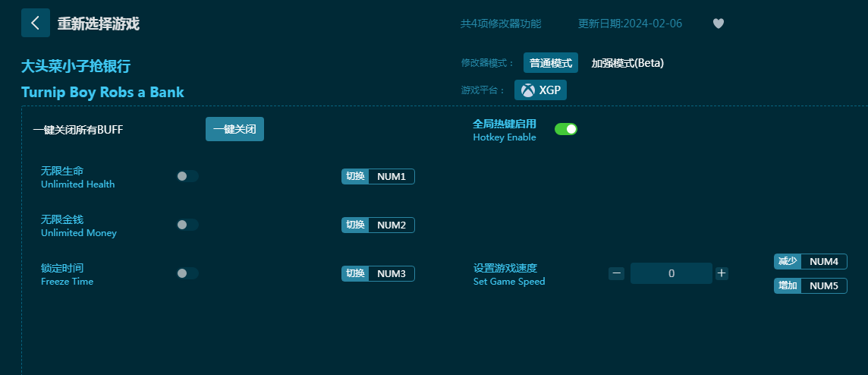The width and height of the screenshot is (868, 375).
Task: Toggle Unlimited Health switch
Action: click(x=187, y=176)
